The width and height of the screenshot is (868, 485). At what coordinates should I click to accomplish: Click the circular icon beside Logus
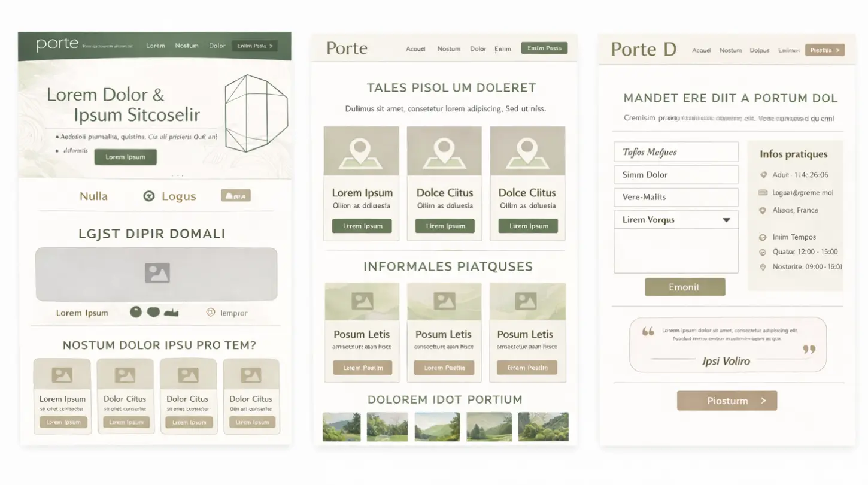[x=149, y=196]
